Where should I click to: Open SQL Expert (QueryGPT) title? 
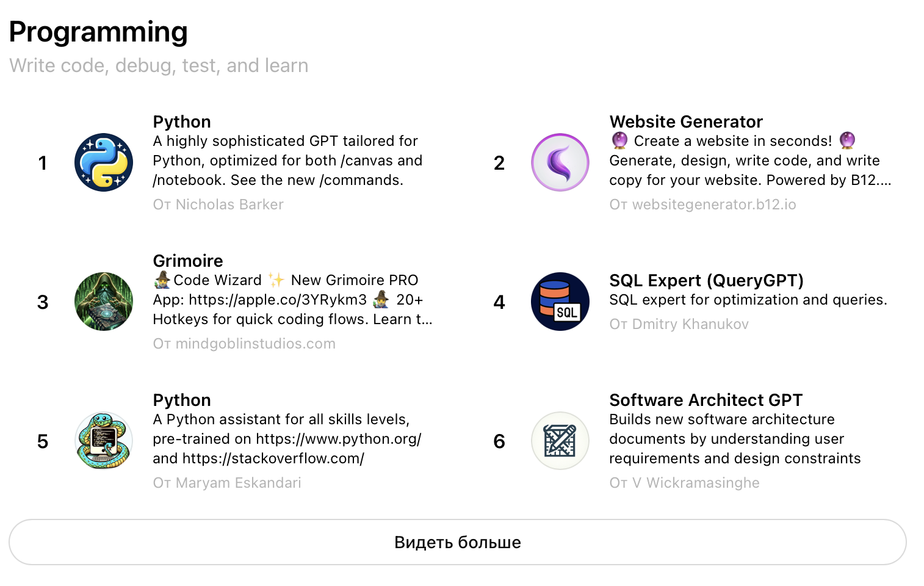point(706,280)
